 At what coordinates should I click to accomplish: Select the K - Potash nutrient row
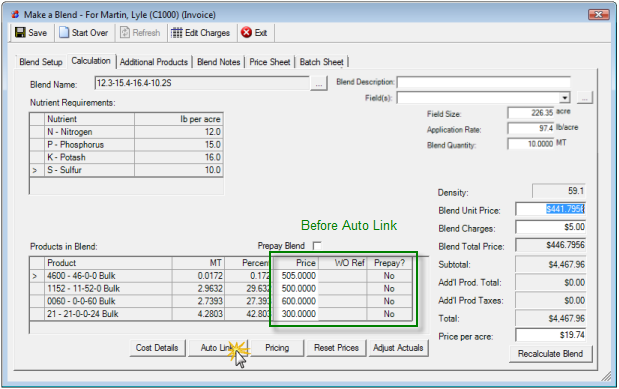pos(126,157)
